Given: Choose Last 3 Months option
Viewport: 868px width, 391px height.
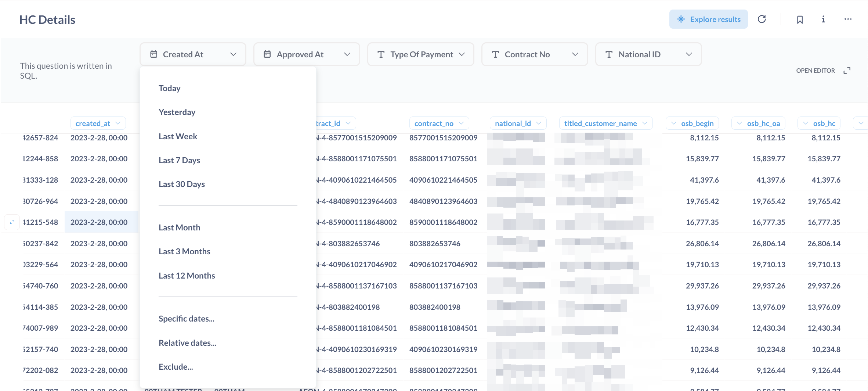Looking at the screenshot, I should coord(185,251).
